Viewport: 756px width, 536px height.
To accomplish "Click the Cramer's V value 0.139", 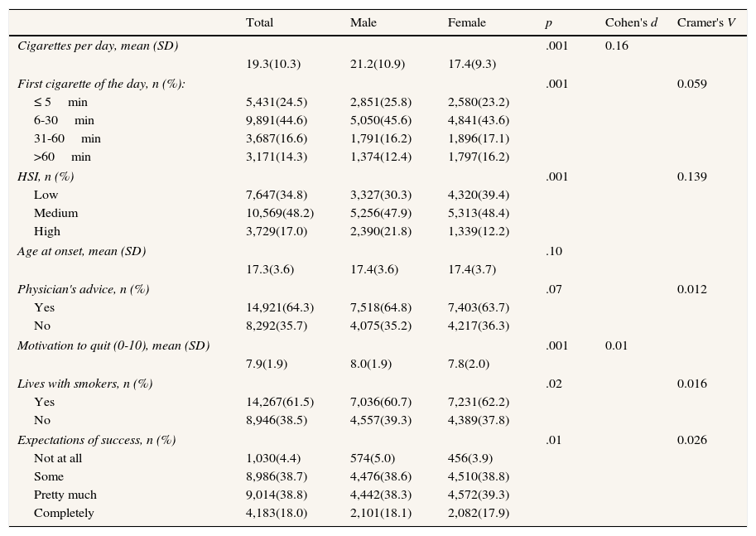I will [692, 176].
